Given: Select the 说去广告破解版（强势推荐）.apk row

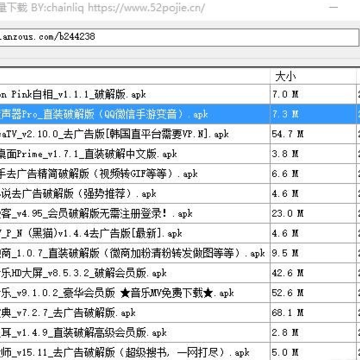Looking at the screenshot, I should click(180, 194).
